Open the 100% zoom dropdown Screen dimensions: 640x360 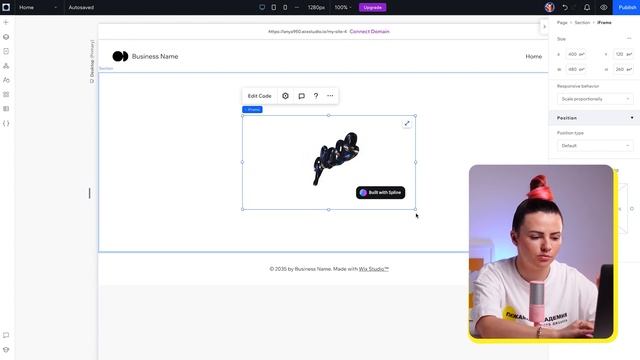[x=342, y=7]
